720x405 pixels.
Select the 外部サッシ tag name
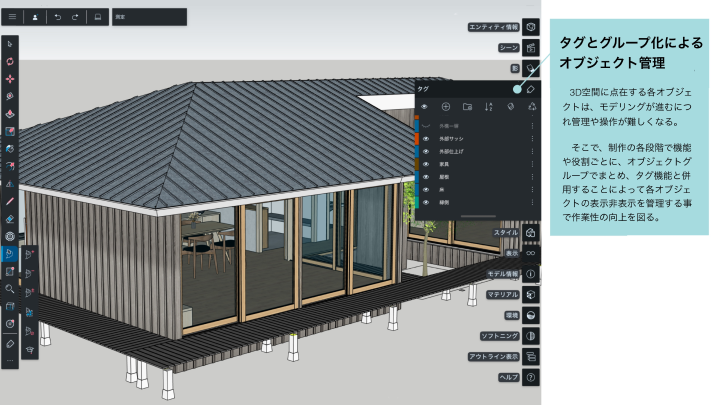click(451, 138)
